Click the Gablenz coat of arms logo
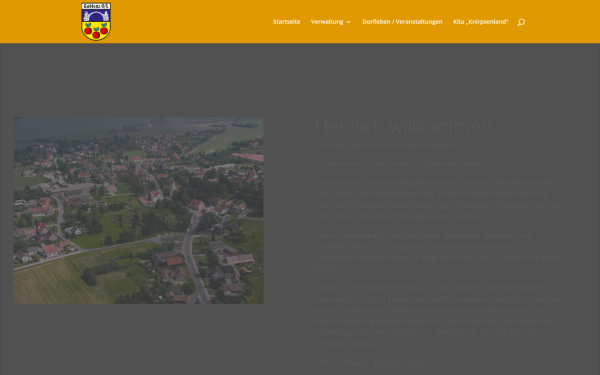 tap(96, 21)
